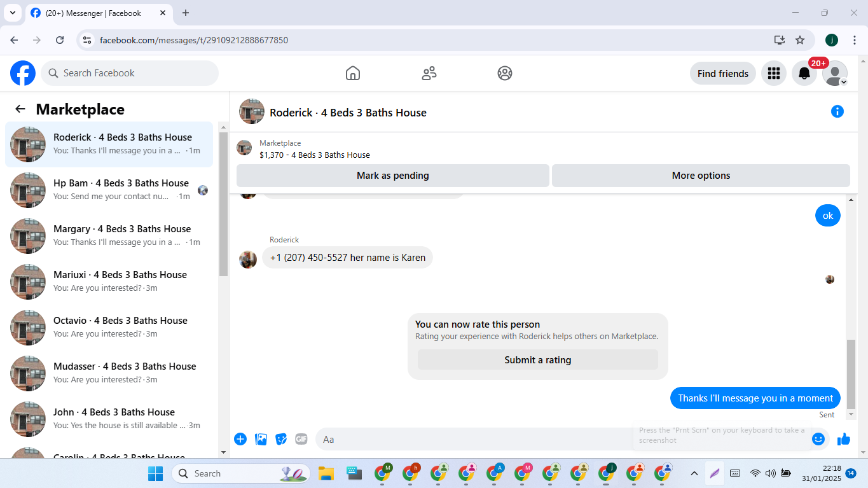Click the conversation list scrollbar down arrow
868x488 pixels.
(x=223, y=452)
